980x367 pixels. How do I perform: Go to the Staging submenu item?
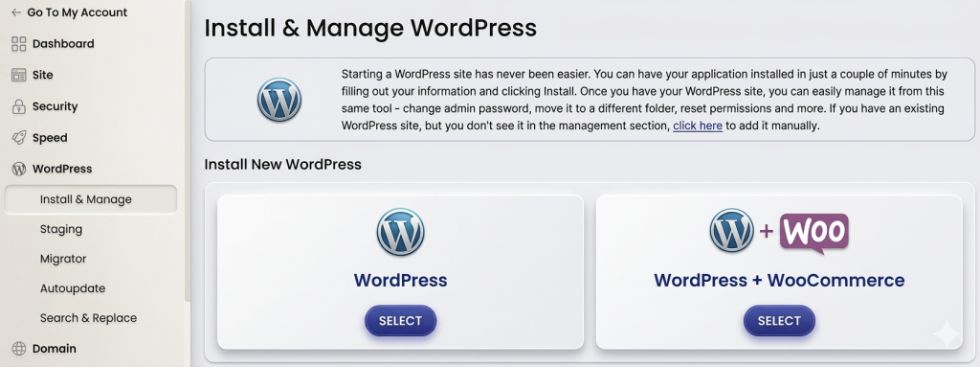pyautogui.click(x=61, y=229)
